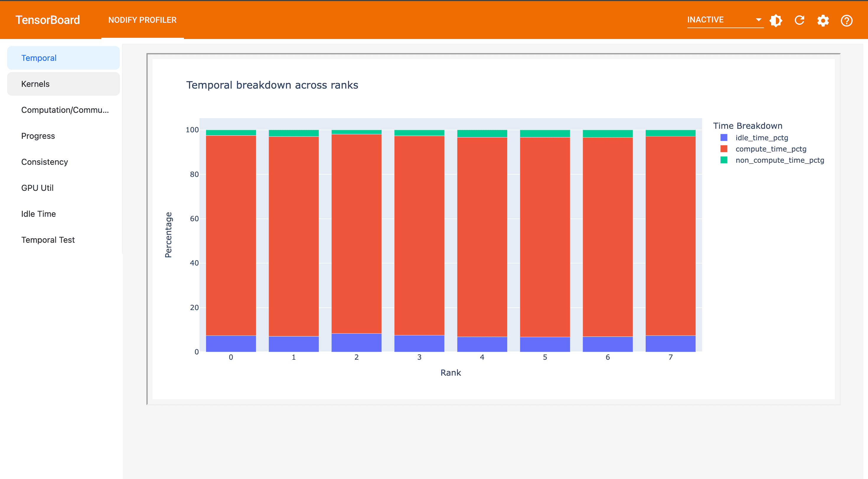
Task: Toggle compute_time_pctg legend entry
Action: [763, 149]
